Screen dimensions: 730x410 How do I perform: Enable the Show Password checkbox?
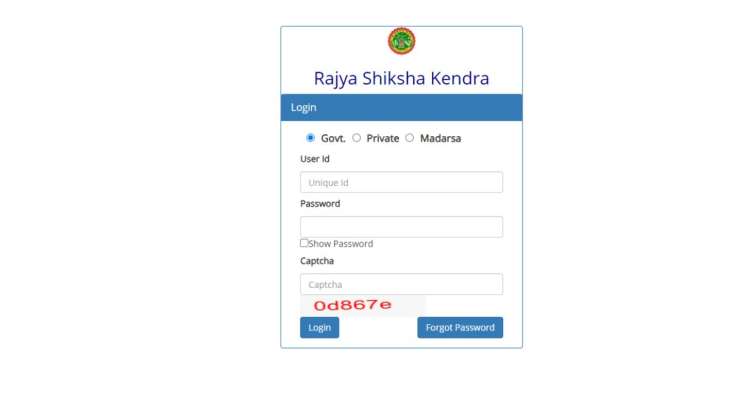pyautogui.click(x=304, y=243)
